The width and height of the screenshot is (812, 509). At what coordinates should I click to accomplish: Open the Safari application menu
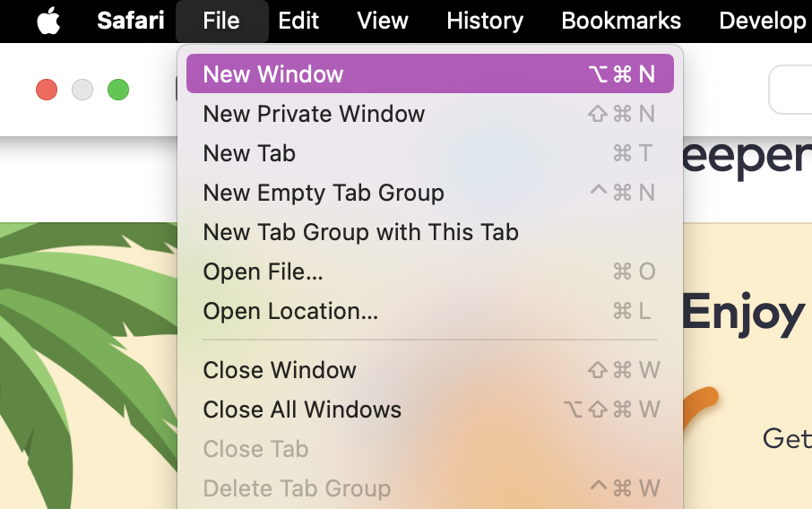point(131,21)
